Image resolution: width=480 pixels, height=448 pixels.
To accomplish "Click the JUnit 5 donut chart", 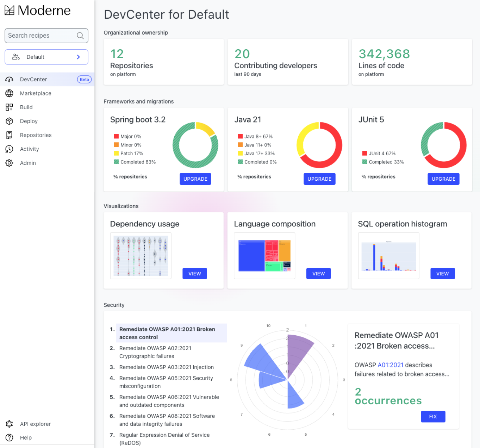I will [x=444, y=145].
